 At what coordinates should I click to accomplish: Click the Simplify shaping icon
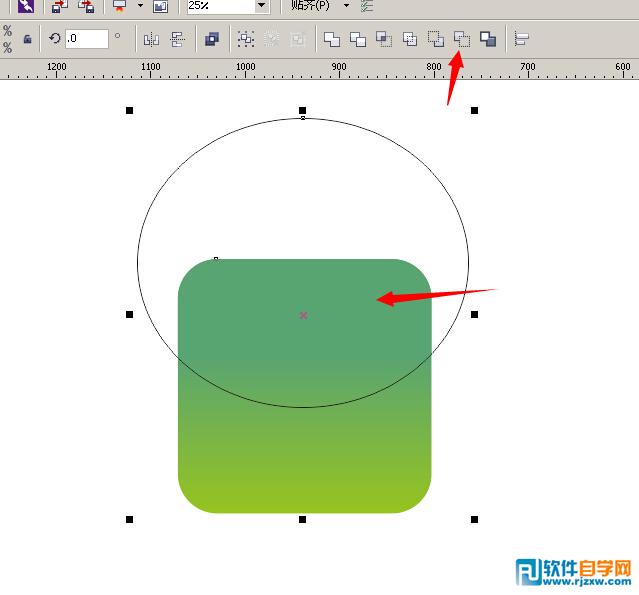click(x=410, y=40)
